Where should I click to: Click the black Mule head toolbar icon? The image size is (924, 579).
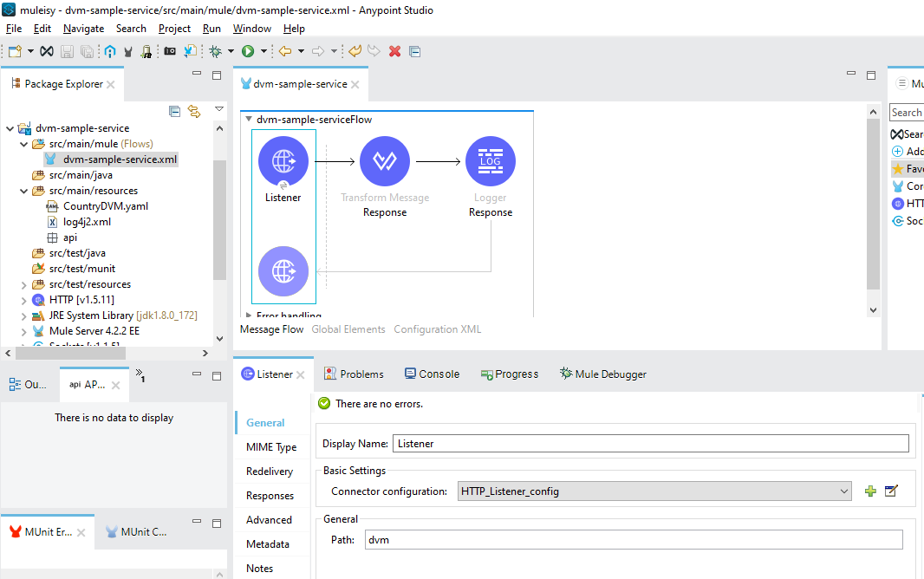(128, 52)
